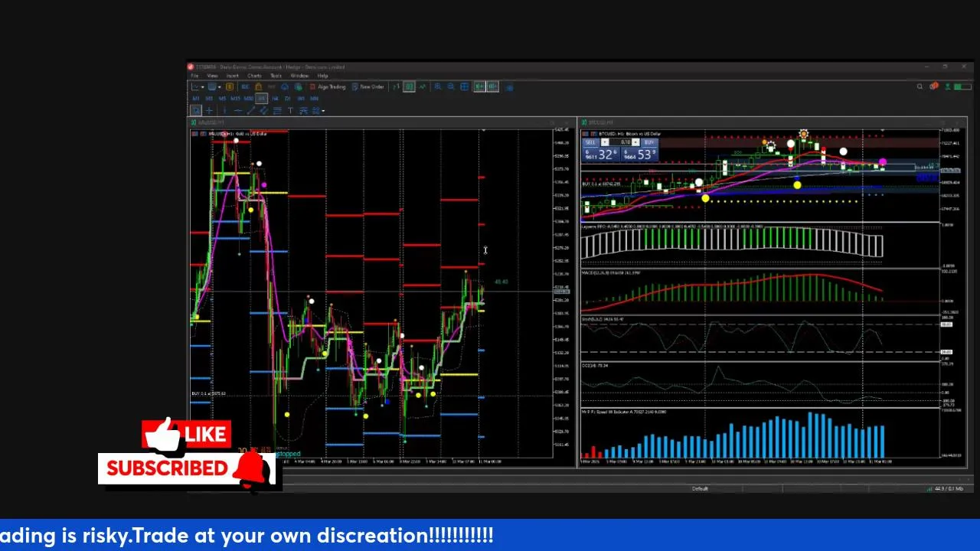
Task: Toggle Algo Trading on or off
Action: (x=328, y=86)
